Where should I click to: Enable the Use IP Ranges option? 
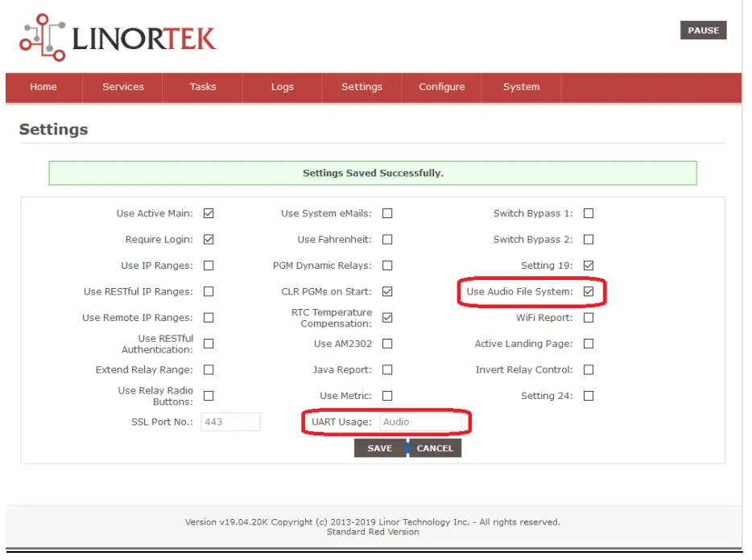click(208, 265)
